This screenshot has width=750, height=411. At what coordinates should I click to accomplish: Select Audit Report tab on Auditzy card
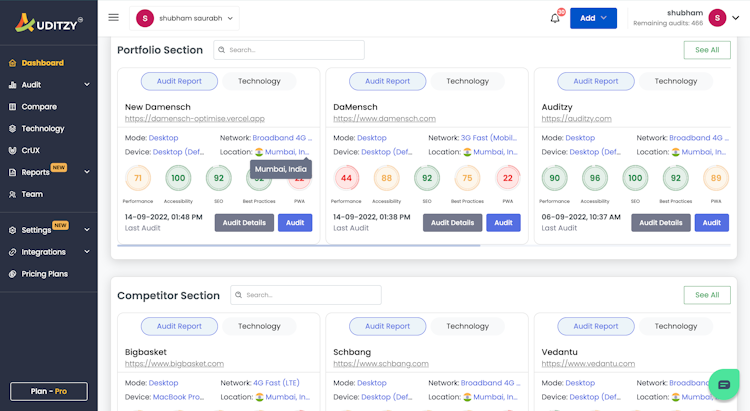tap(596, 81)
